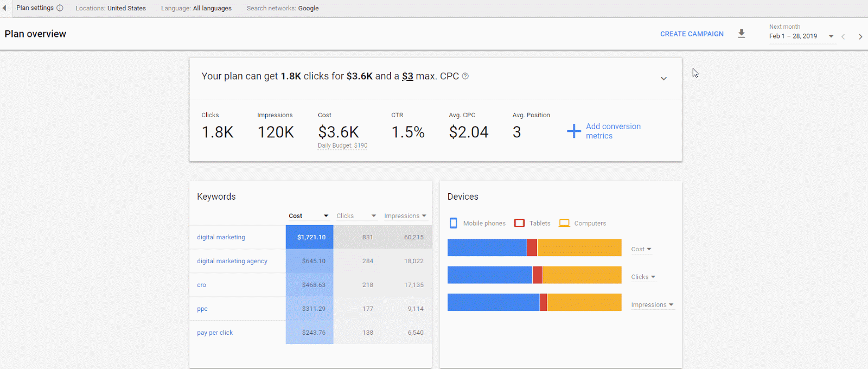
Task: Click the computers segment of the Impressions bar
Action: [584, 302]
